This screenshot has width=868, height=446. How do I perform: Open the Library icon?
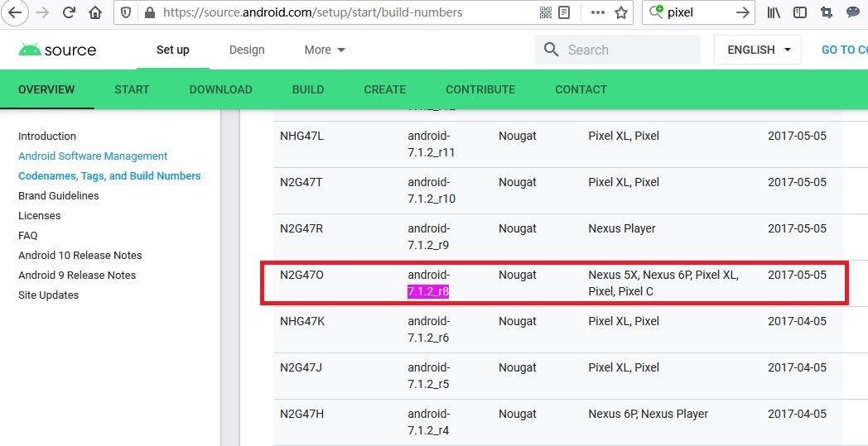[x=774, y=12]
